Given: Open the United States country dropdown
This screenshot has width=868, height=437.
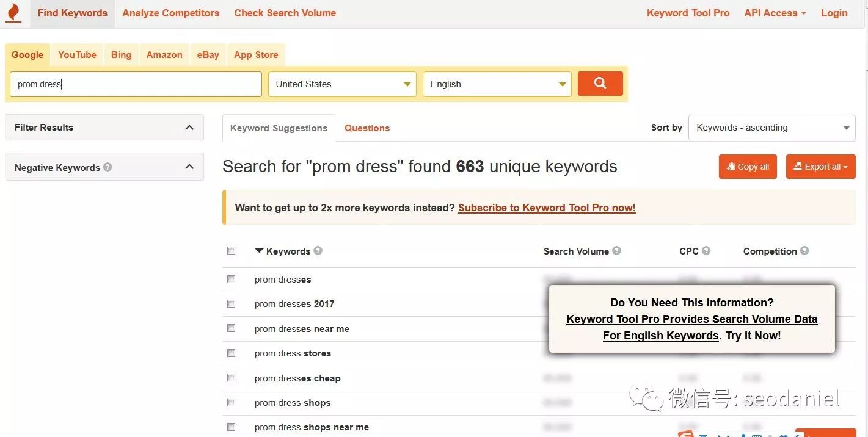Looking at the screenshot, I should pos(342,84).
